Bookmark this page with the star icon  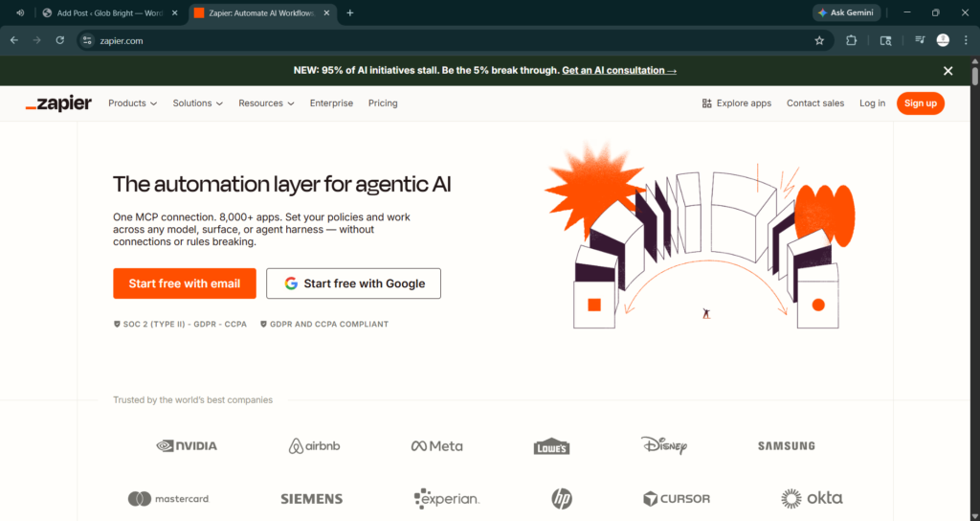pyautogui.click(x=819, y=40)
